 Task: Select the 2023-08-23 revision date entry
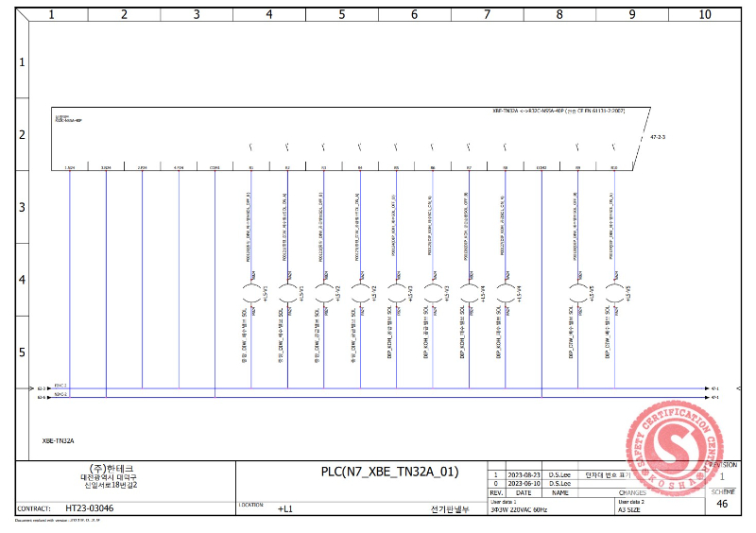pos(523,473)
